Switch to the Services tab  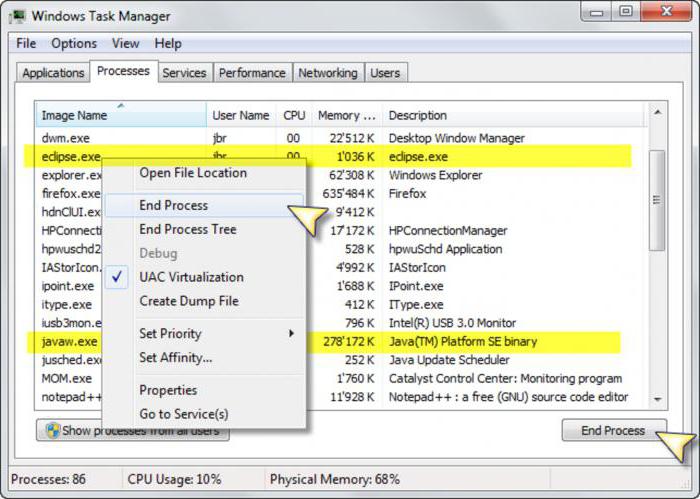(x=184, y=73)
